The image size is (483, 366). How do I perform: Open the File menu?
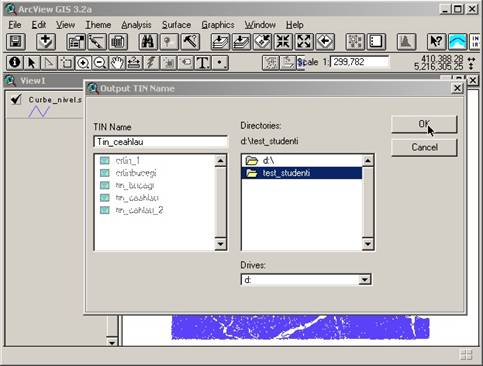pos(15,25)
